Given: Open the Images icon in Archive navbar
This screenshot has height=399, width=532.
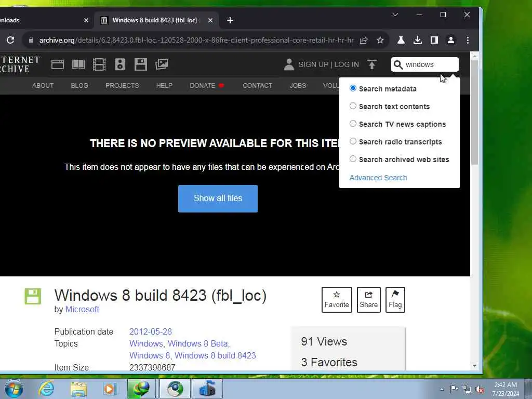Looking at the screenshot, I should (x=162, y=64).
